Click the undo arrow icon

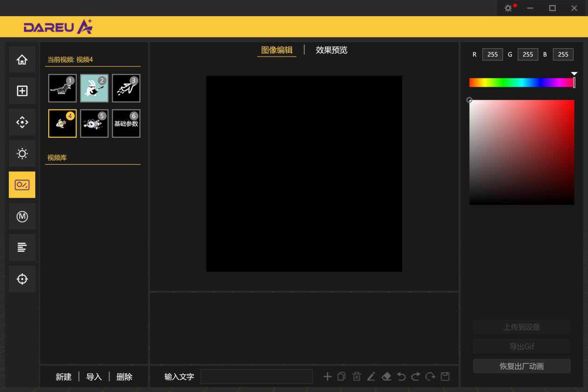pos(401,377)
